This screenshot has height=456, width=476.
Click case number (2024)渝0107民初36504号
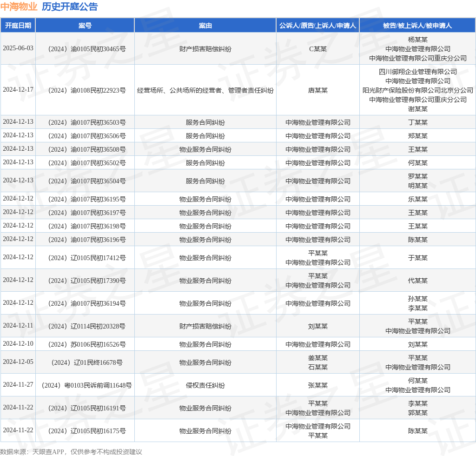(x=87, y=181)
